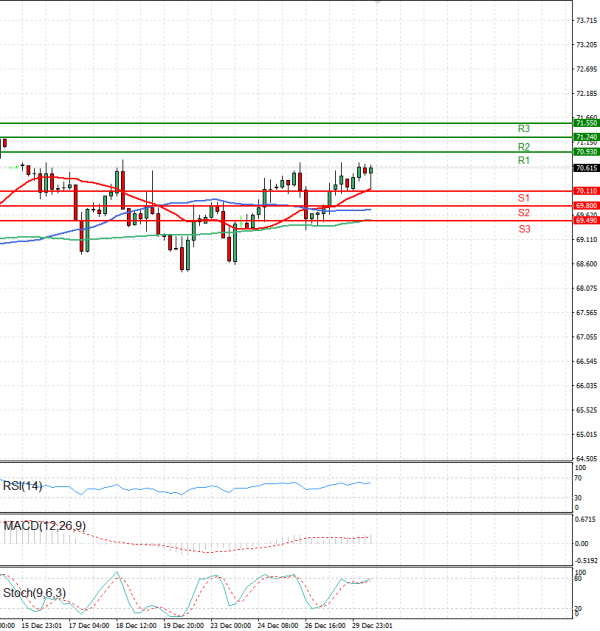Select the green 71.550 price tag
This screenshot has height=631, width=600.
[586, 123]
